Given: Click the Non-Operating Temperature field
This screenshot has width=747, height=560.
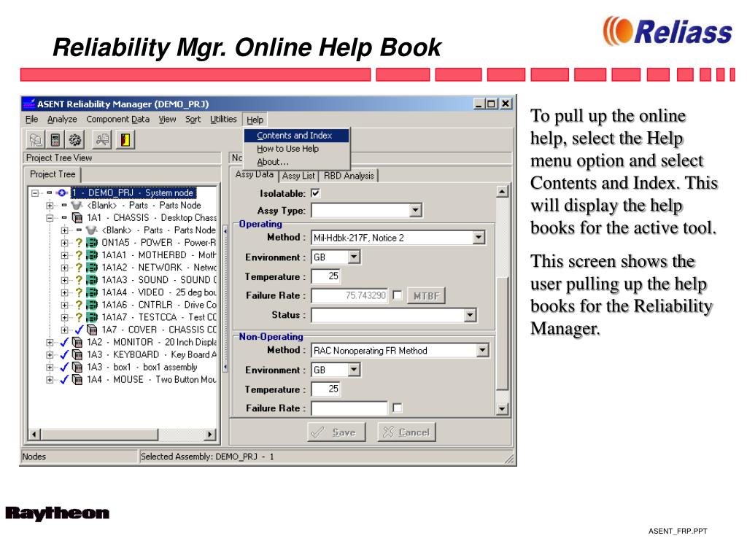Looking at the screenshot, I should click(x=325, y=389).
